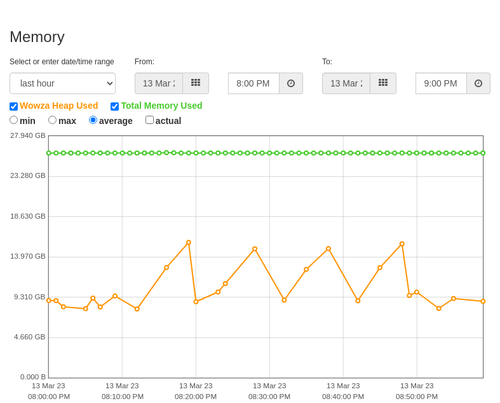Click the To date field showing 13 Mar
500x403 pixels.
point(346,83)
